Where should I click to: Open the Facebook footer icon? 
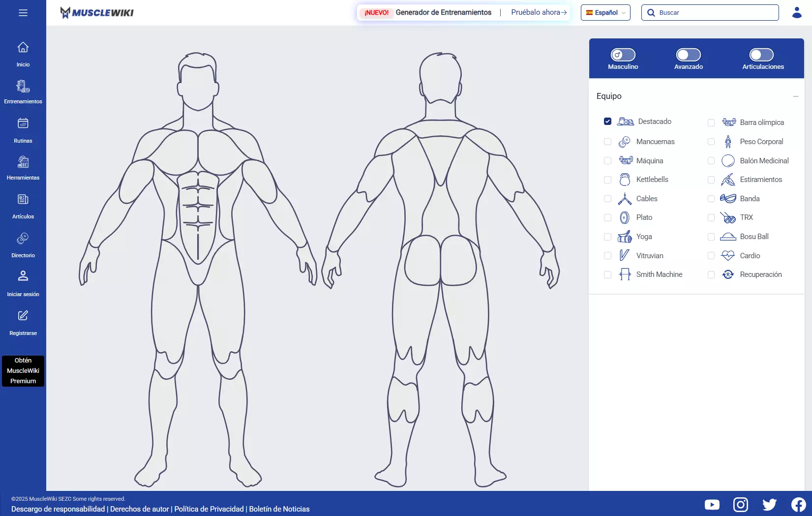click(x=799, y=505)
